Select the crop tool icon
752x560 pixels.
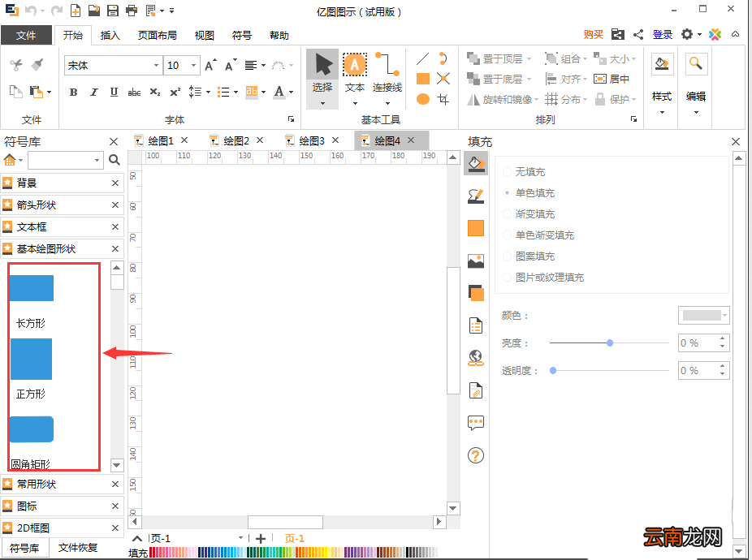[x=443, y=99]
